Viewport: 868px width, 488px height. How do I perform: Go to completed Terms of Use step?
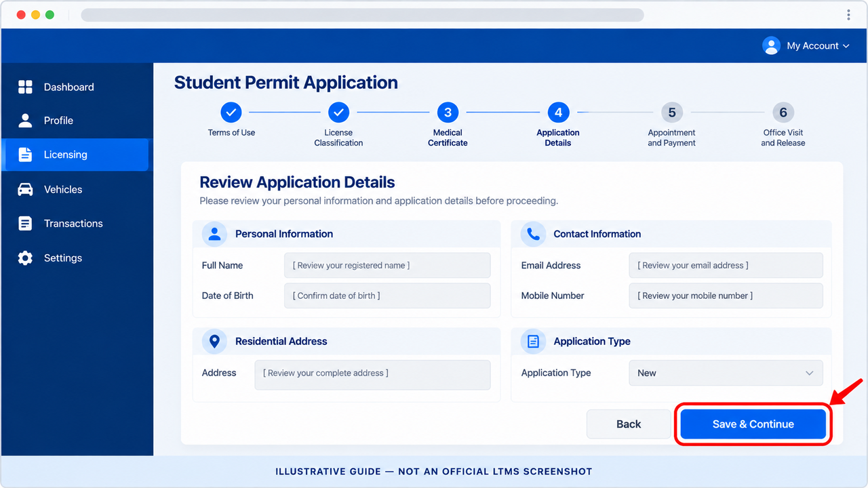[231, 112]
